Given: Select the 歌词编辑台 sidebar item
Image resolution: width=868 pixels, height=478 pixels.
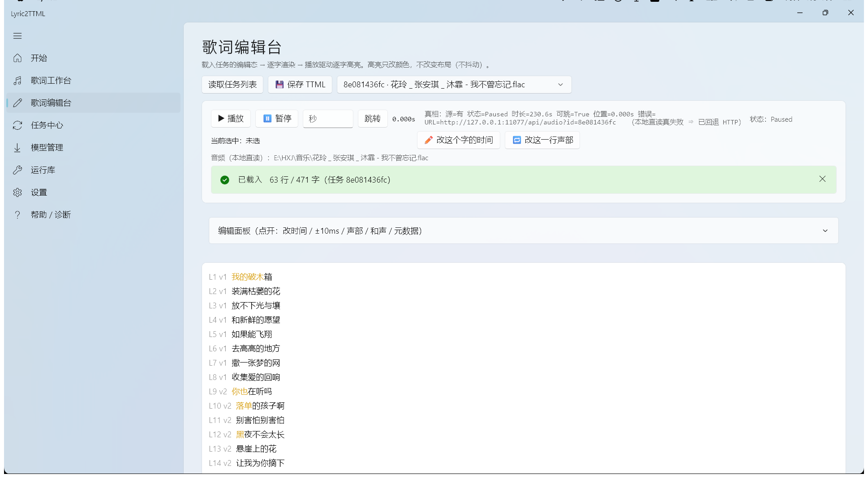Looking at the screenshot, I should [x=93, y=103].
